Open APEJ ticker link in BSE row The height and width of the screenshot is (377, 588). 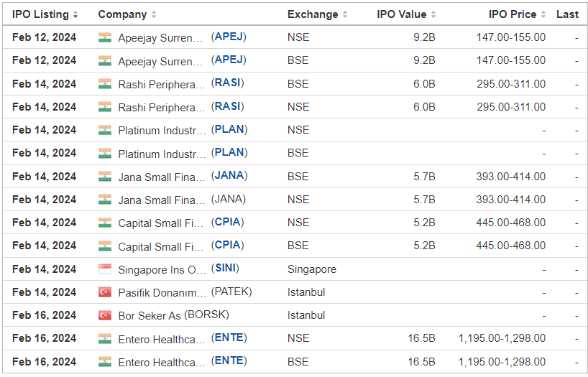click(229, 60)
